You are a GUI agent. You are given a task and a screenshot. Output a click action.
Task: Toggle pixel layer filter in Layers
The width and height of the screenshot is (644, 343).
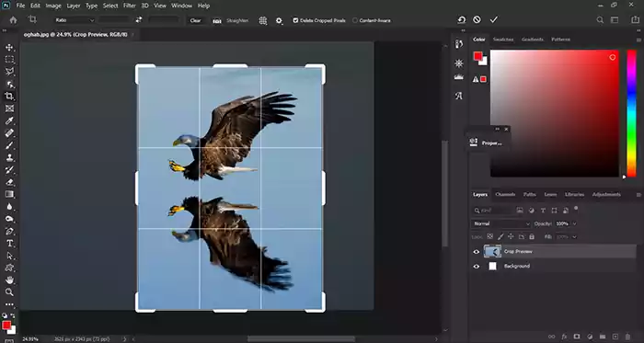pos(520,210)
